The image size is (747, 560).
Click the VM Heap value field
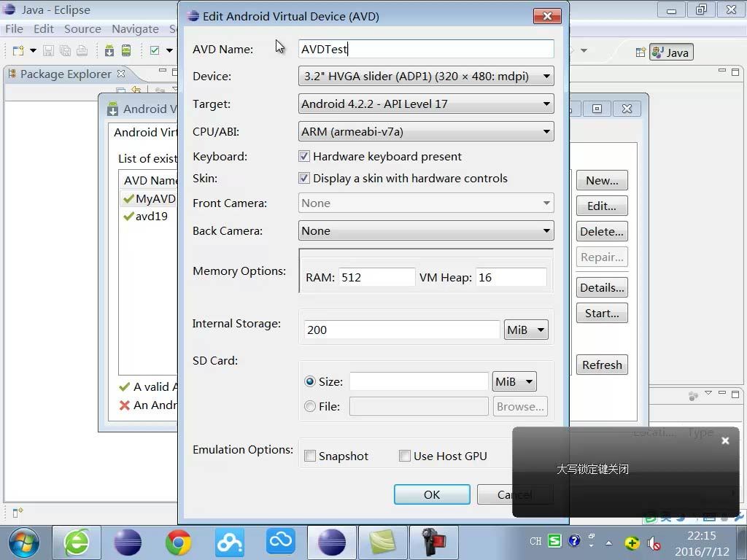click(x=511, y=277)
